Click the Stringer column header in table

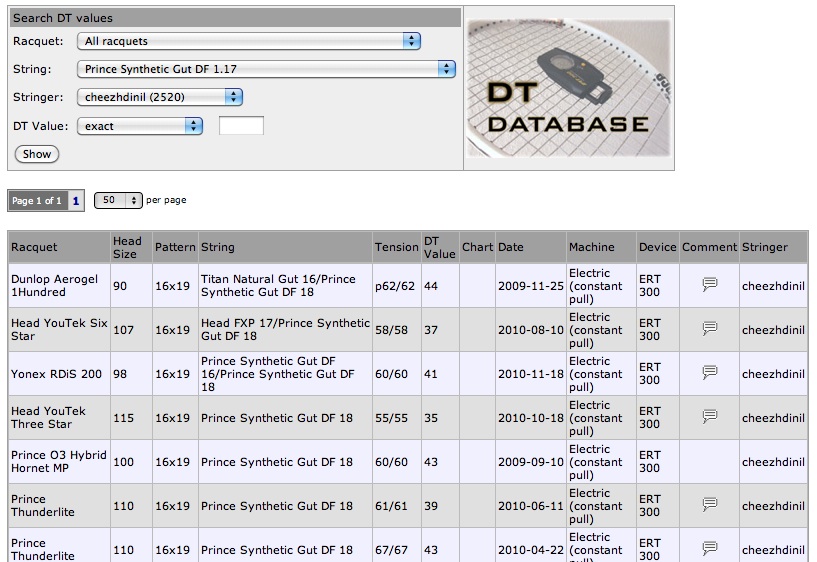[x=764, y=247]
